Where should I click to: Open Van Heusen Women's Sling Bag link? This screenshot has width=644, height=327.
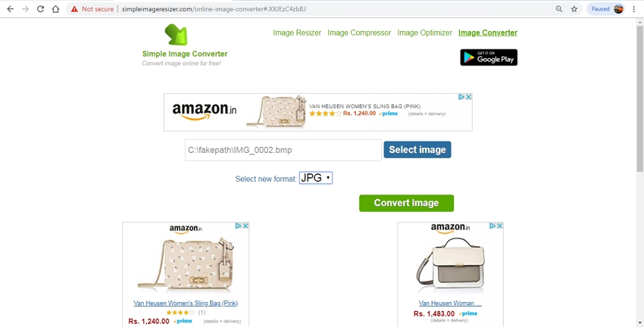(186, 304)
